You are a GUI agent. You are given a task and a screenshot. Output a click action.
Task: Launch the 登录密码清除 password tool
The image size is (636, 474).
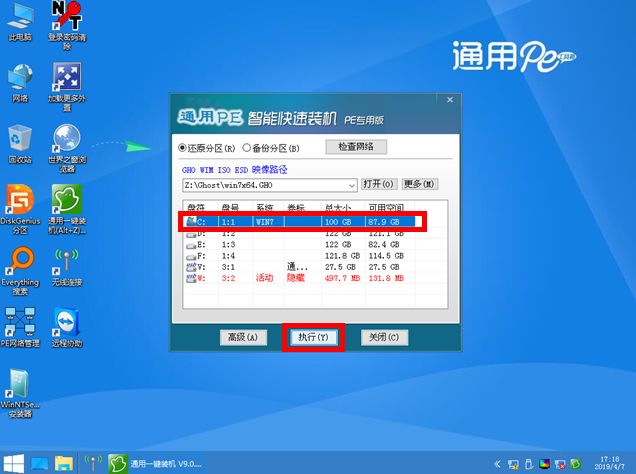click(66, 19)
